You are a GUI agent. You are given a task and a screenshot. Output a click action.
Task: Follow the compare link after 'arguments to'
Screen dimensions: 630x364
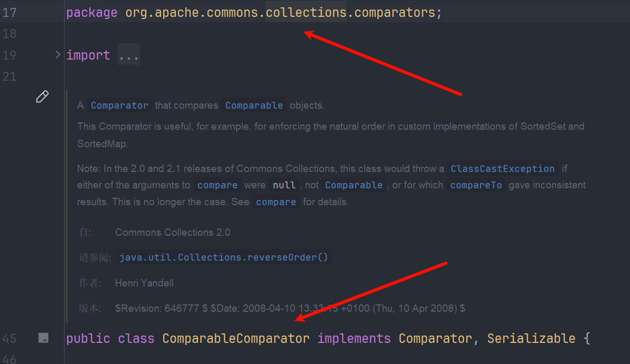point(217,185)
